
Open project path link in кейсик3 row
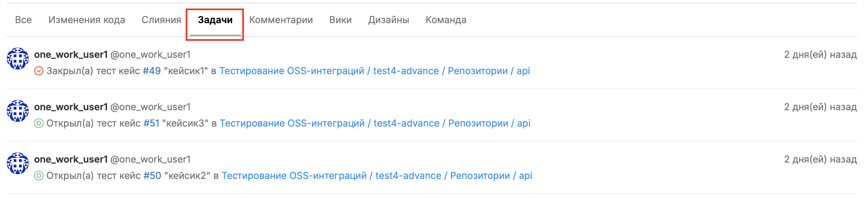pos(375,123)
